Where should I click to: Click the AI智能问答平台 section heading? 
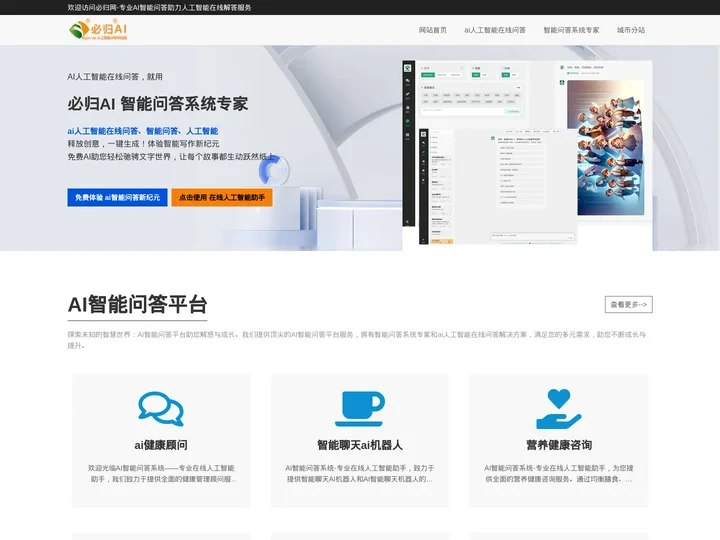[137, 304]
